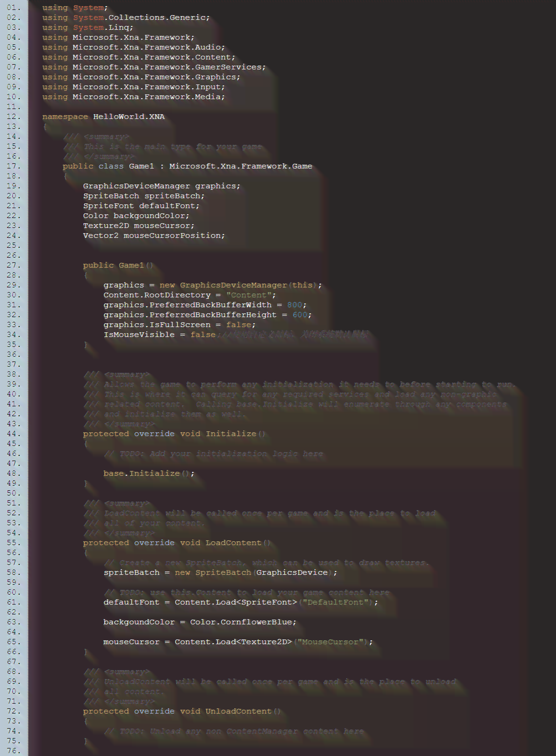
Task: Click line 01 'using System;'
Action: 75,8
